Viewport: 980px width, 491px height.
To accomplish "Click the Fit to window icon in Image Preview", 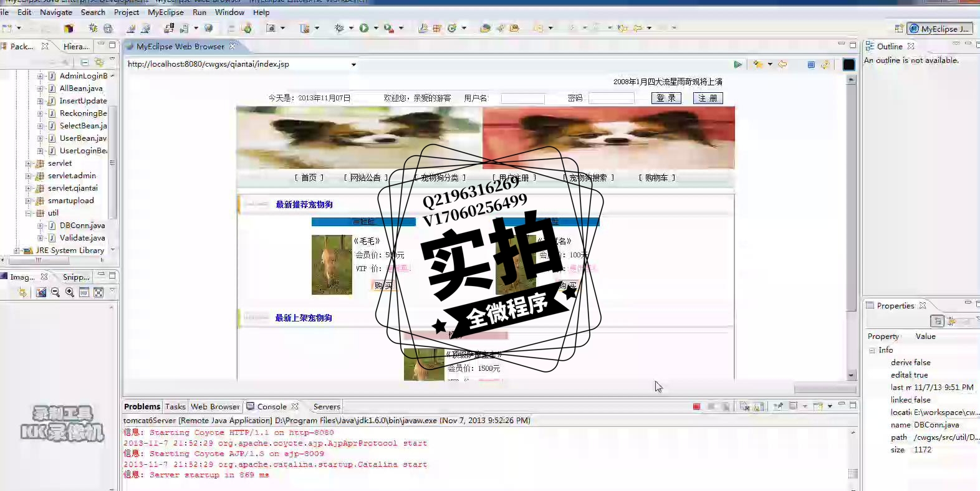I will 98,292.
